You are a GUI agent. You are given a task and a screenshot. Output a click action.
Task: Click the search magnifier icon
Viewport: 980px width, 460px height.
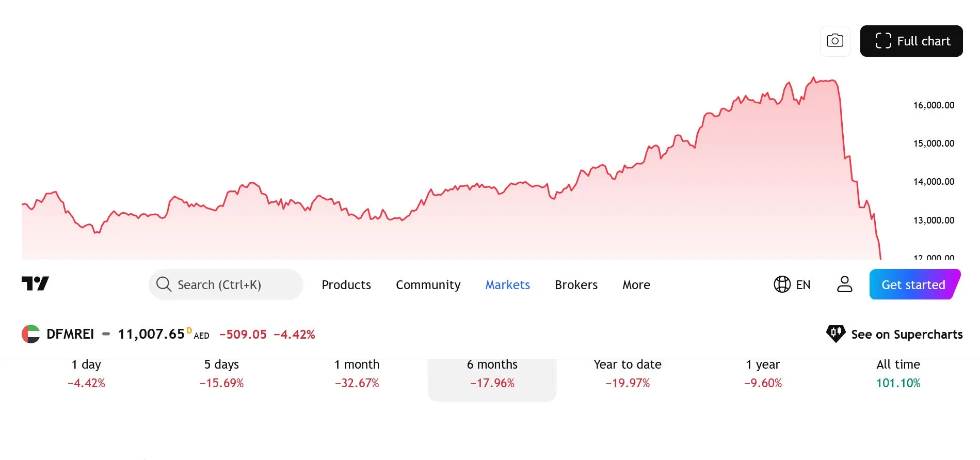tap(164, 284)
